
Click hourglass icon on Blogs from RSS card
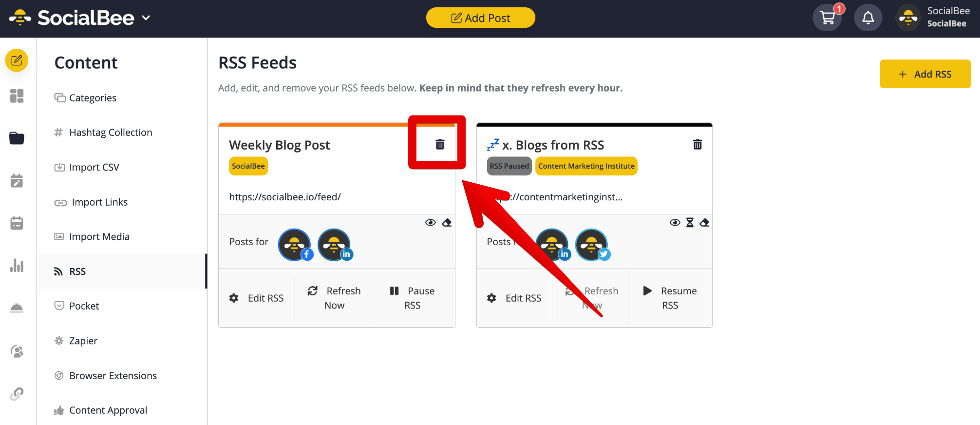(690, 223)
